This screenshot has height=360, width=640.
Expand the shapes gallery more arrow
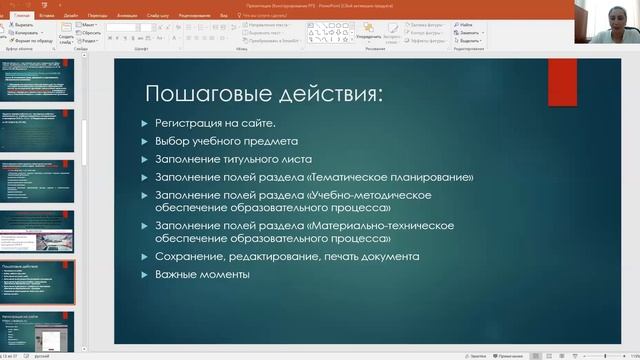point(352,40)
